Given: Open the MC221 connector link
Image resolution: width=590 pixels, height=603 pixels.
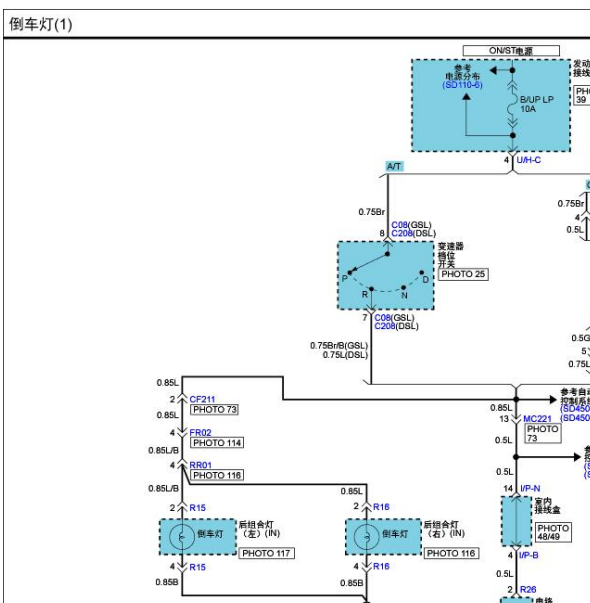Looking at the screenshot, I should pyautogui.click(x=537, y=419).
